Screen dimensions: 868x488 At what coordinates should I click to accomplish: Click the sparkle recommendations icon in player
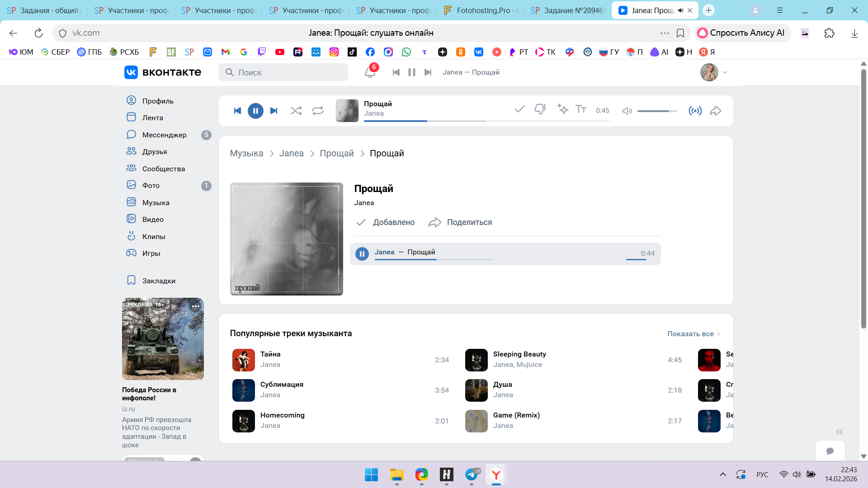tap(562, 109)
